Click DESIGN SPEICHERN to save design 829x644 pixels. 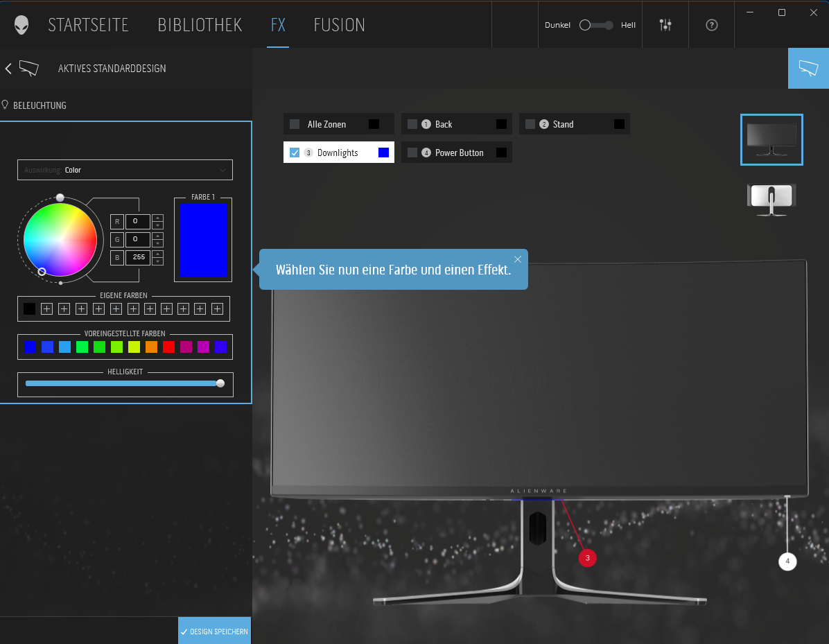click(215, 632)
